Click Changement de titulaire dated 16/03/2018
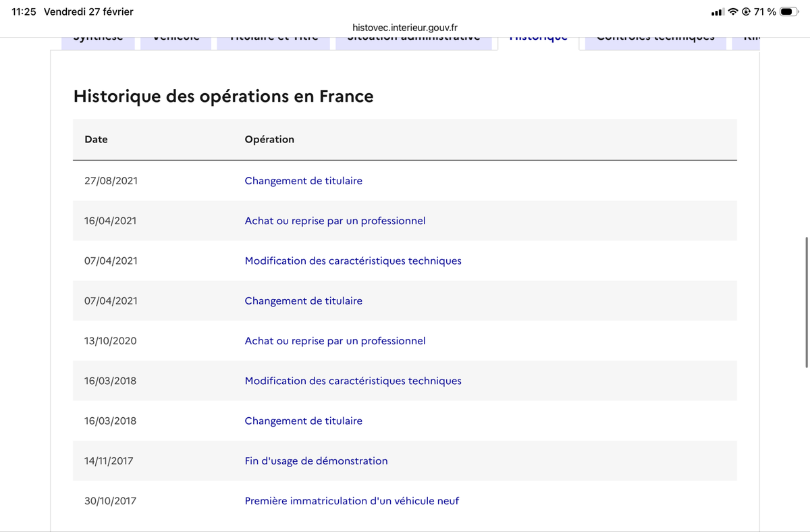Image resolution: width=810 pixels, height=532 pixels. pos(304,421)
